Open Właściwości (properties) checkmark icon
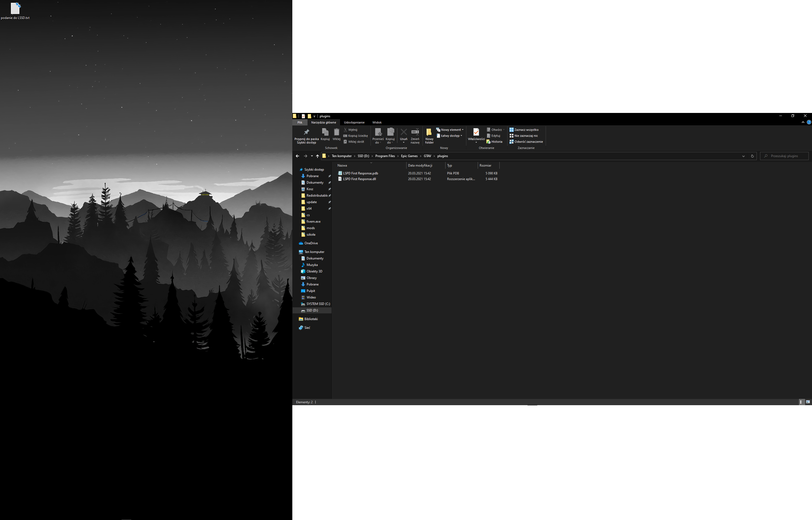This screenshot has height=520, width=812. [x=476, y=132]
